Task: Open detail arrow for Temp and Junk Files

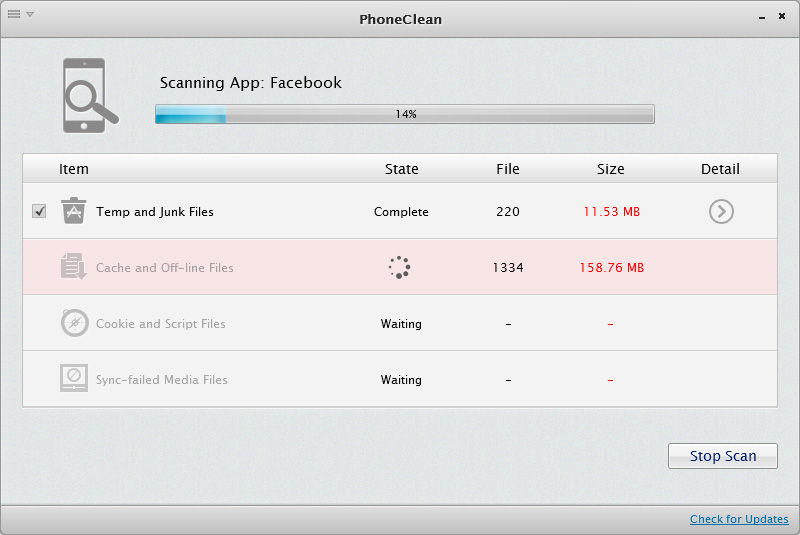Action: click(721, 211)
